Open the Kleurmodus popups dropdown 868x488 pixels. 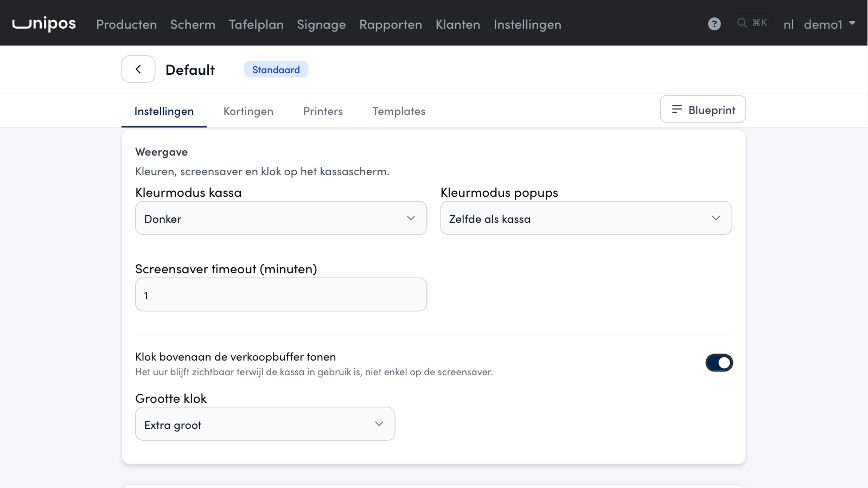pos(586,218)
